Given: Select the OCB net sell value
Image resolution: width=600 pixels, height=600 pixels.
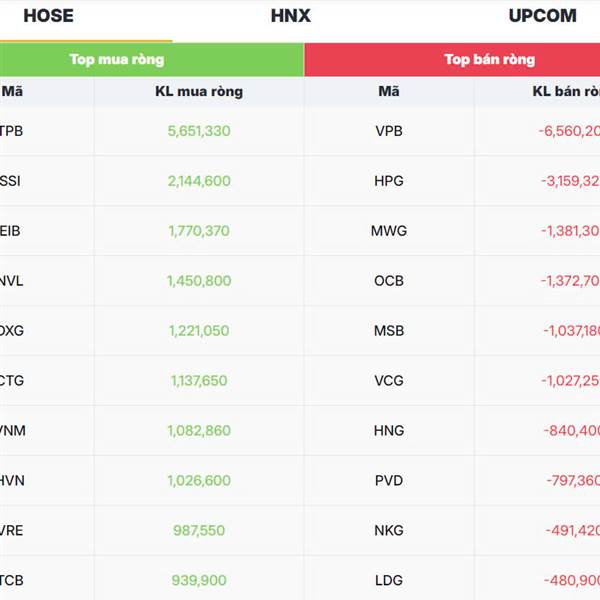Looking at the screenshot, I should click(x=570, y=281).
